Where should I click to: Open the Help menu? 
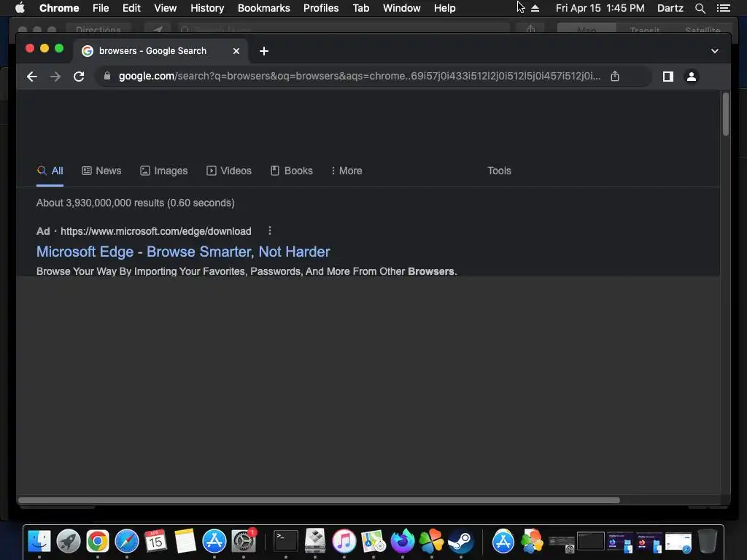[x=444, y=8]
